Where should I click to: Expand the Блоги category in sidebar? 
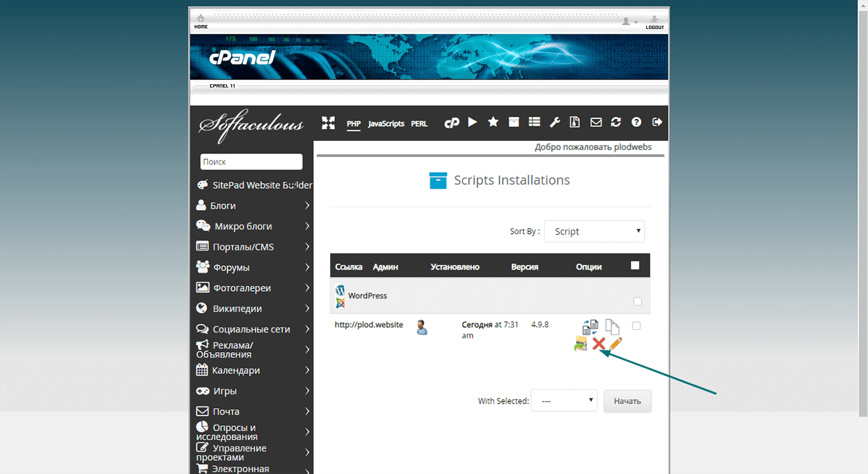pos(253,205)
